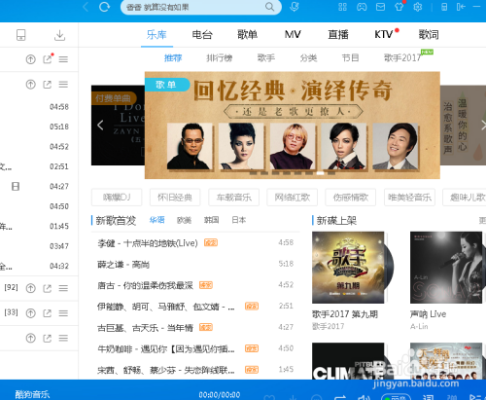
Task: Open the 回忆经典 演绎传奇 banner
Action: 292,125
